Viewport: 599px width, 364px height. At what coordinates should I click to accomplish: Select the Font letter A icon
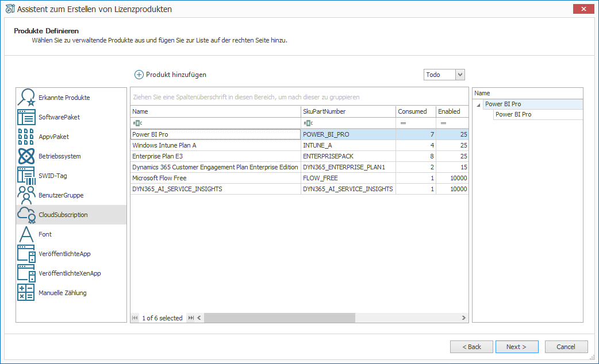tap(26, 234)
